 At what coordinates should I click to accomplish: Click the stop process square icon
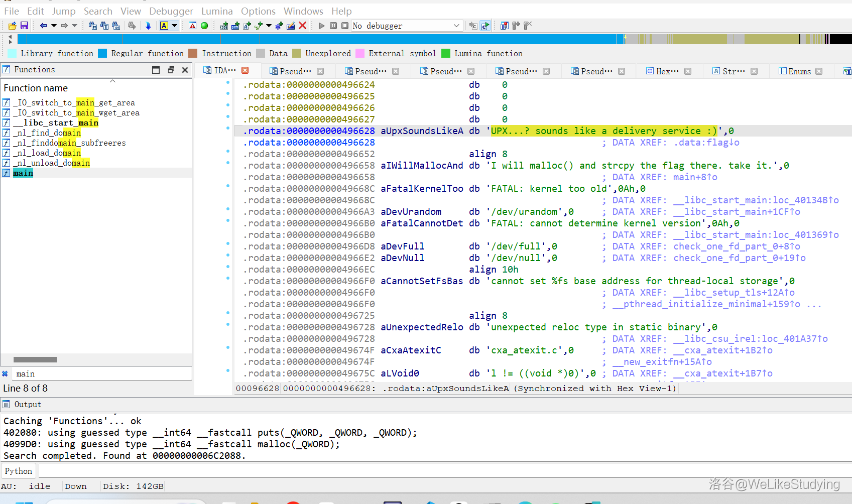[345, 26]
